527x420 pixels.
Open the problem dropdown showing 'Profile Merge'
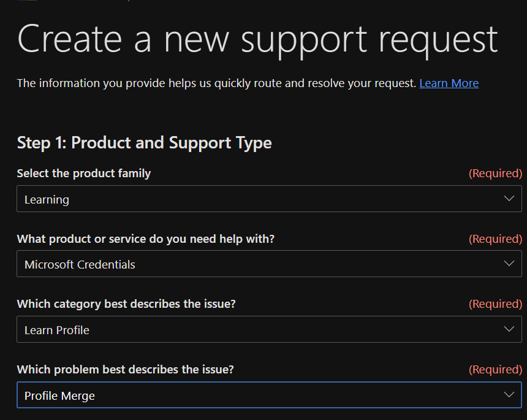pyautogui.click(x=270, y=395)
